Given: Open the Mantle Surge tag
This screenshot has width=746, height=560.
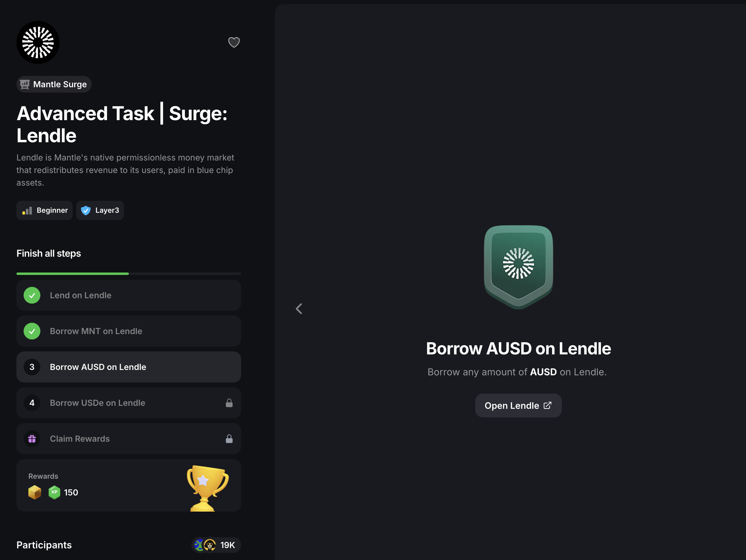Looking at the screenshot, I should point(54,84).
